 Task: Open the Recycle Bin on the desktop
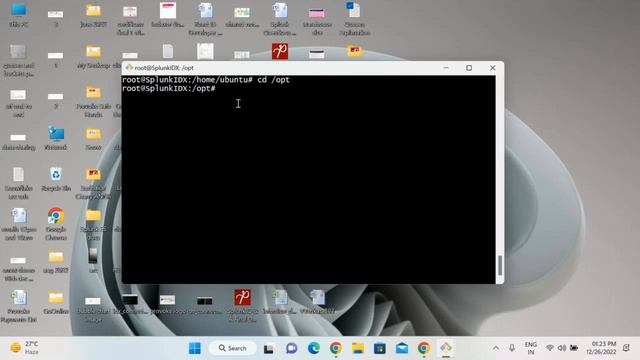point(56,179)
